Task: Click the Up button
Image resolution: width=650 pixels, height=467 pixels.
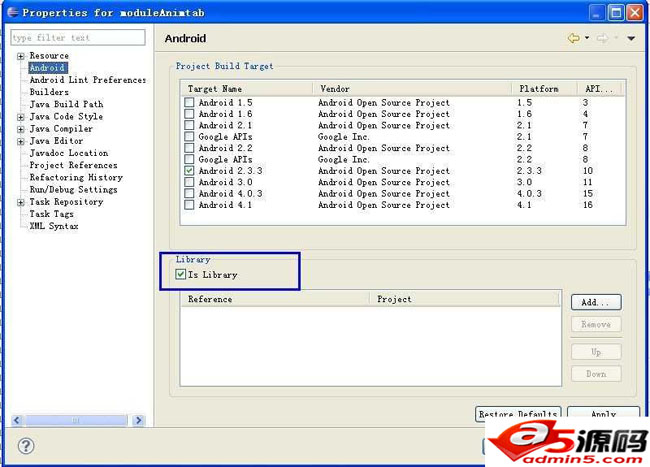Action: click(596, 352)
